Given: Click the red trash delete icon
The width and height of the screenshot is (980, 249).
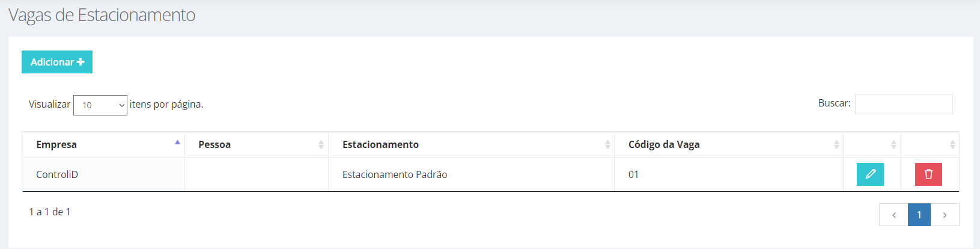Looking at the screenshot, I should 928,174.
